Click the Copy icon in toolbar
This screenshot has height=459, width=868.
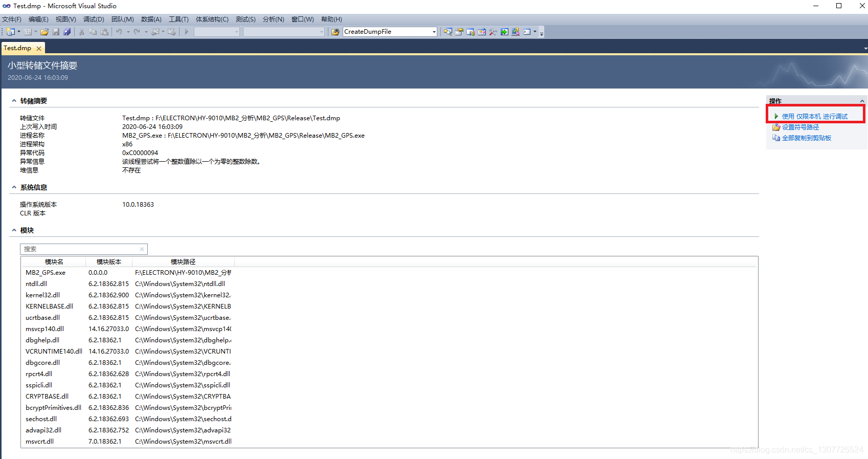click(x=93, y=32)
